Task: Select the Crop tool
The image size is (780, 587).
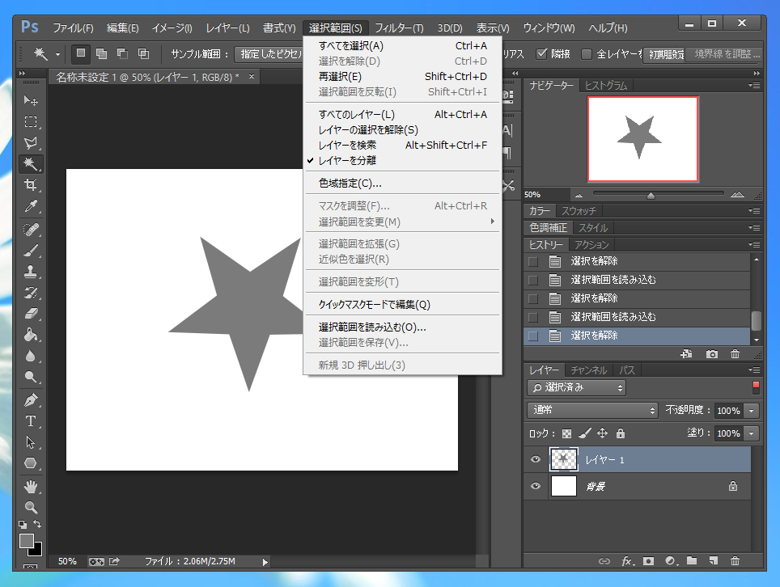Action: pyautogui.click(x=30, y=185)
